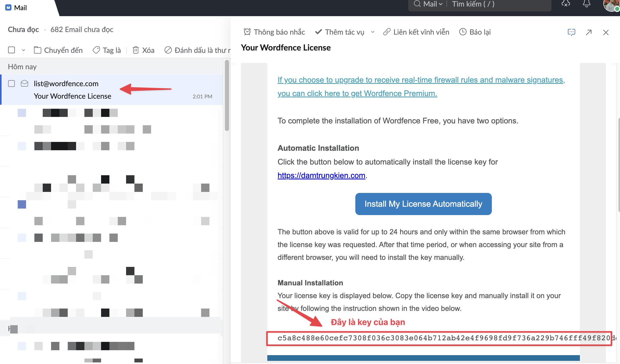Click the Automatic Installation heading
The width and height of the screenshot is (620, 364).
tap(318, 148)
